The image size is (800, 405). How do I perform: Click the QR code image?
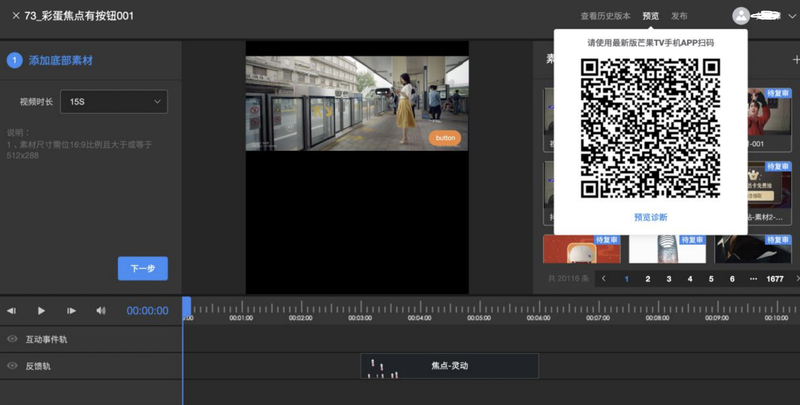pos(651,128)
